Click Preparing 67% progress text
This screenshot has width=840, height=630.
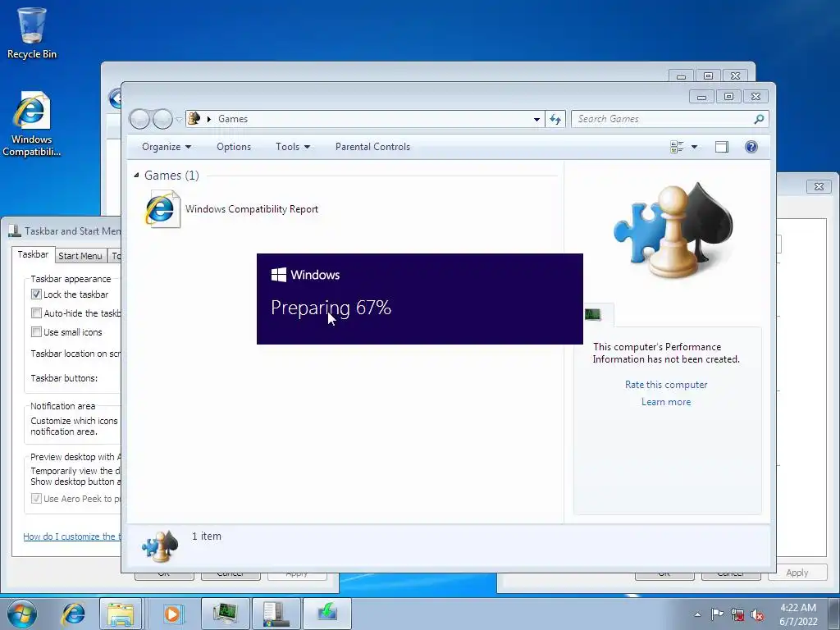click(331, 308)
